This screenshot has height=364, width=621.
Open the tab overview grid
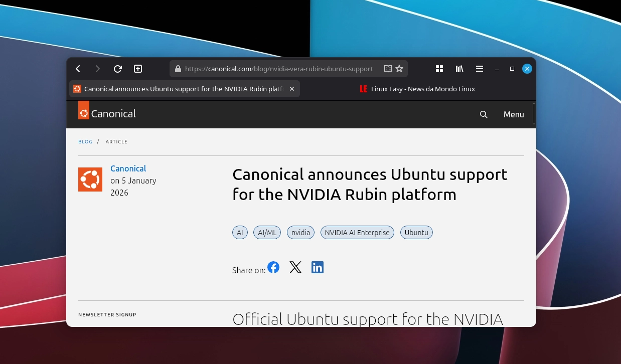(x=439, y=69)
